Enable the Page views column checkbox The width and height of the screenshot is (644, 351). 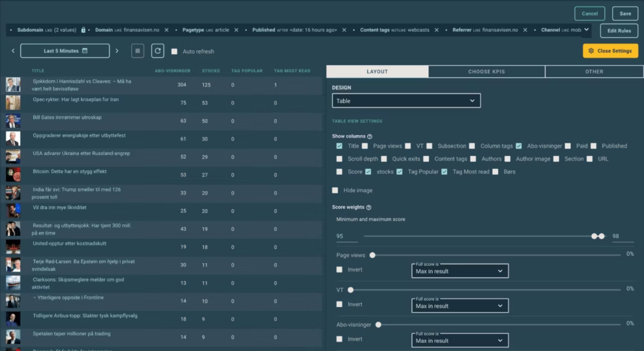point(365,146)
